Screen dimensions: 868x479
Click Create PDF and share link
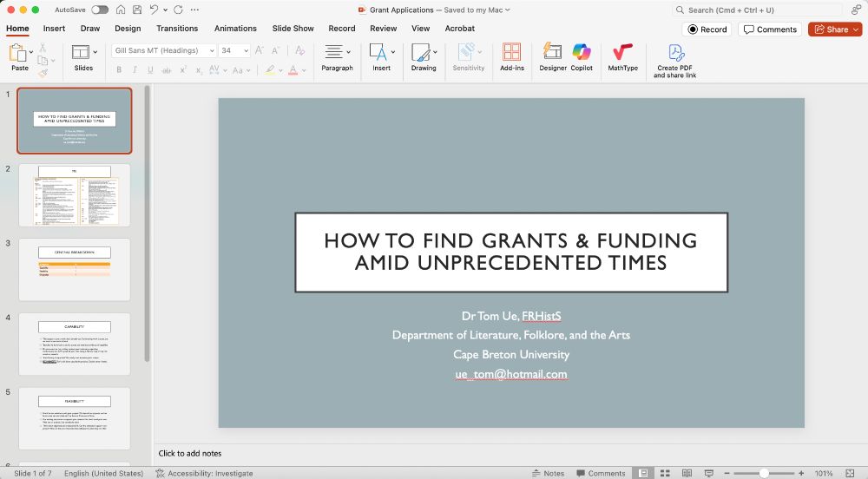(x=674, y=57)
